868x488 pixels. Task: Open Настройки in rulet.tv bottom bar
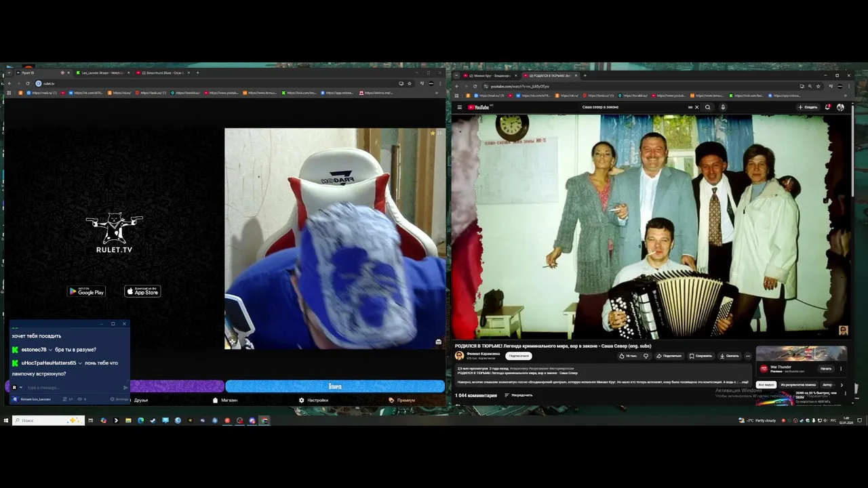pos(313,401)
